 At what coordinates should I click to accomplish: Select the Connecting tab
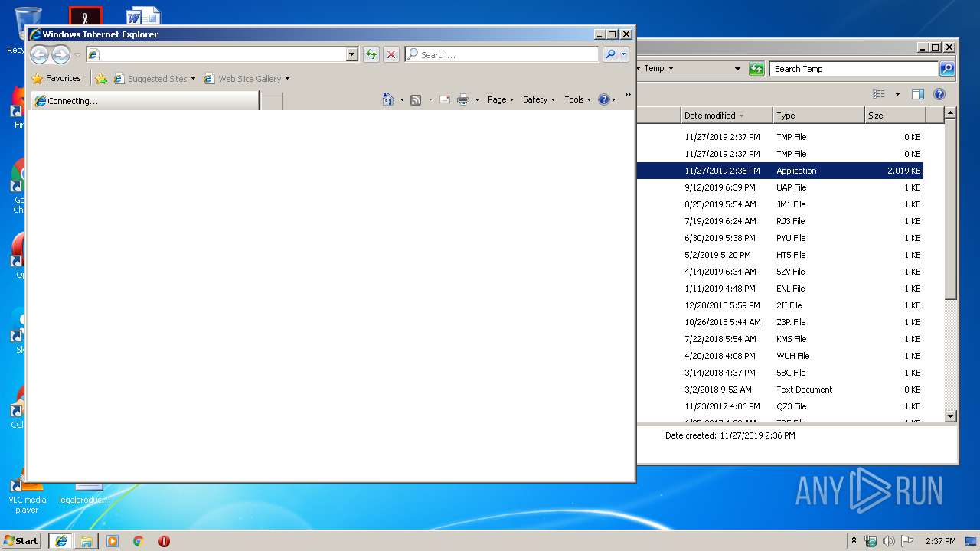point(144,101)
